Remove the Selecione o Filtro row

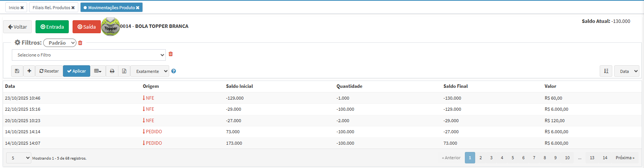point(171,54)
